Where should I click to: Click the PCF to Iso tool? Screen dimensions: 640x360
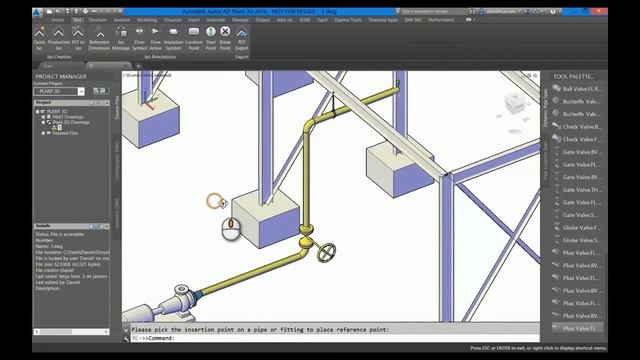(x=78, y=38)
